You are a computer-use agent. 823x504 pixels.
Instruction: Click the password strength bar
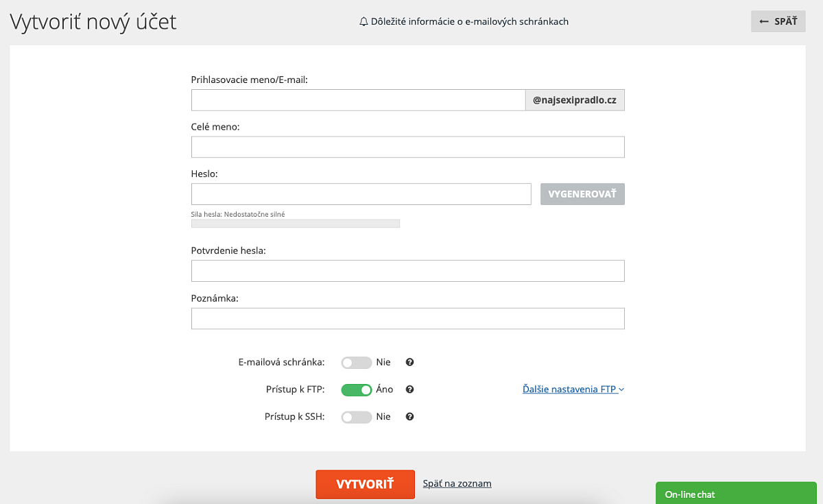[x=296, y=224]
